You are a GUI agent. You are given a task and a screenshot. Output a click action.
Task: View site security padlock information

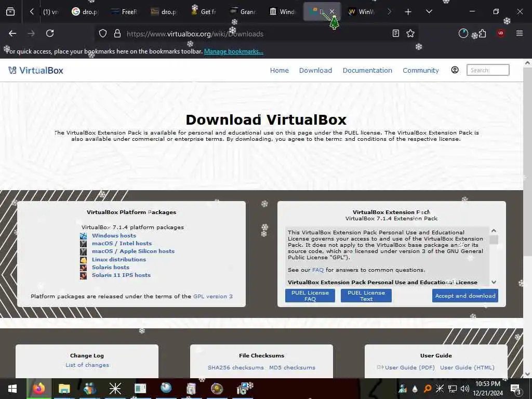pyautogui.click(x=117, y=34)
